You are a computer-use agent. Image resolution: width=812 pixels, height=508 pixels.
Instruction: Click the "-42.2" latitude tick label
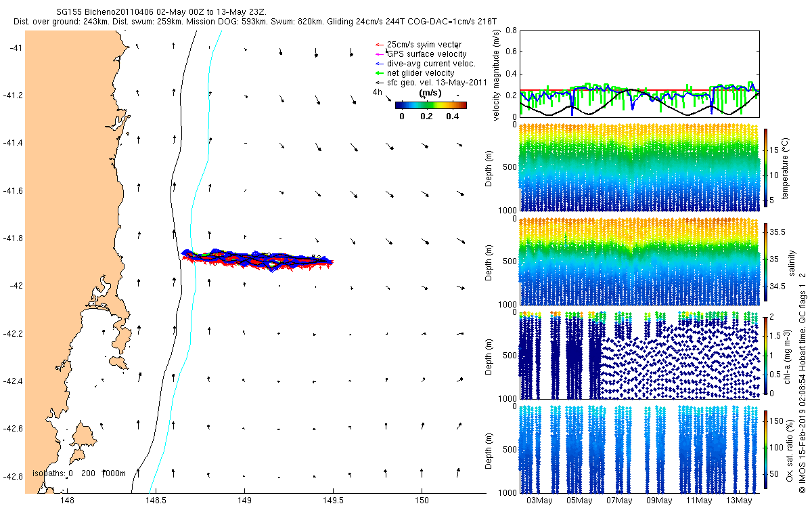pyautogui.click(x=13, y=334)
